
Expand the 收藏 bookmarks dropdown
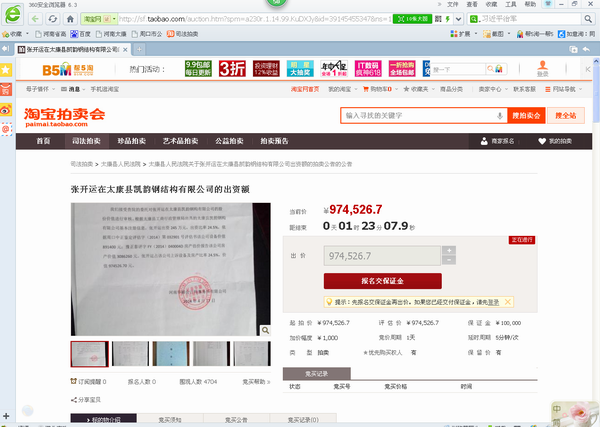(x=27, y=34)
